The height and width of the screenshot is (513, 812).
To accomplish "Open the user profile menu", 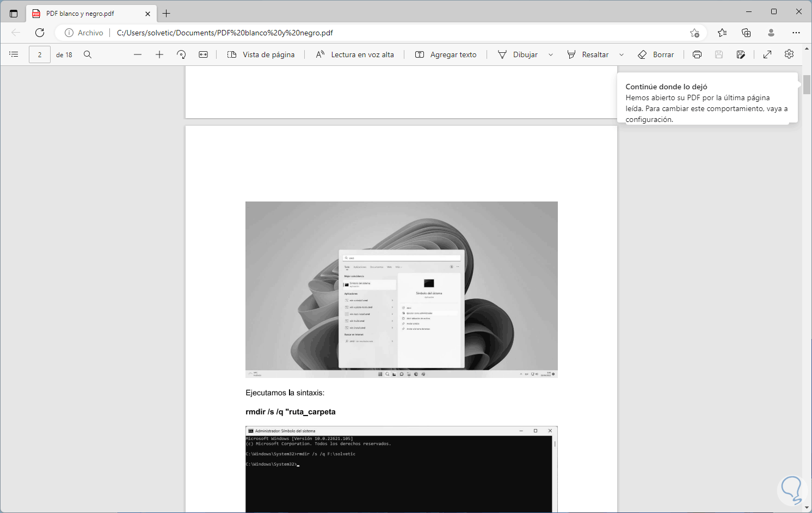I will pos(771,33).
